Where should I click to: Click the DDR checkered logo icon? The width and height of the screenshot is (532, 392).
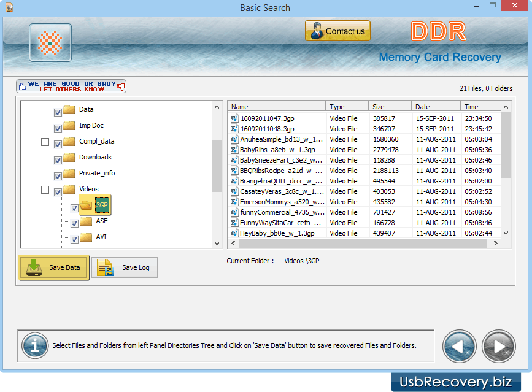50,42
